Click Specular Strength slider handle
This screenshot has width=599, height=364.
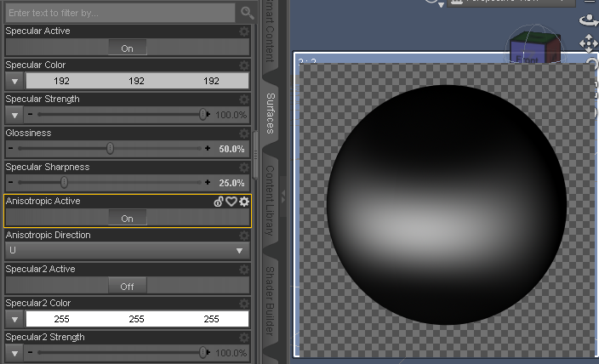pos(203,114)
